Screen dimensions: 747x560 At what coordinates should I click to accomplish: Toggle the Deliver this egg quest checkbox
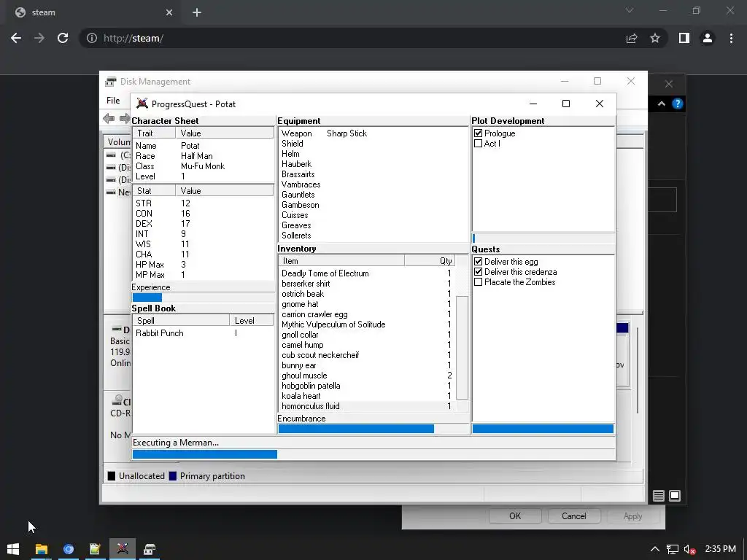(x=479, y=262)
